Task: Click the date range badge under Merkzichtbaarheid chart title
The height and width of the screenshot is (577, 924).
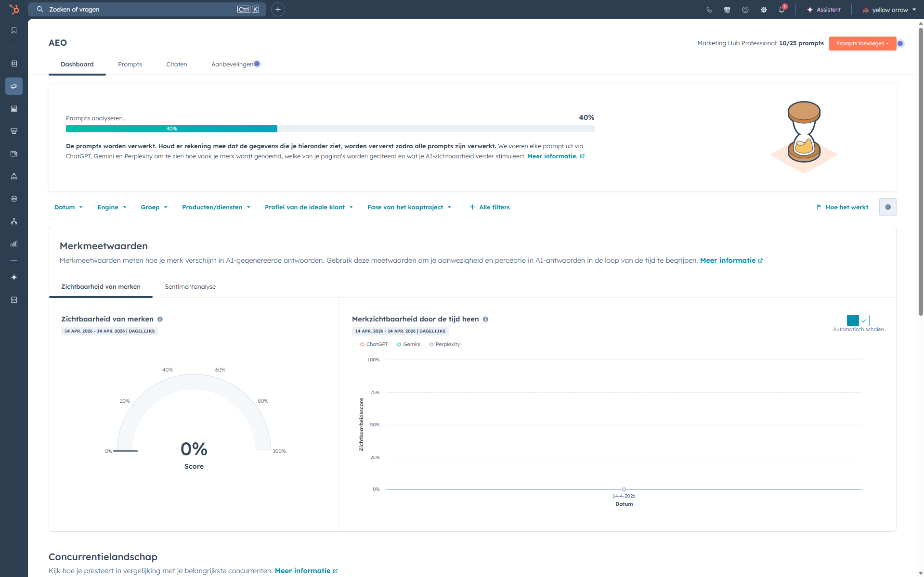Action: 400,331
